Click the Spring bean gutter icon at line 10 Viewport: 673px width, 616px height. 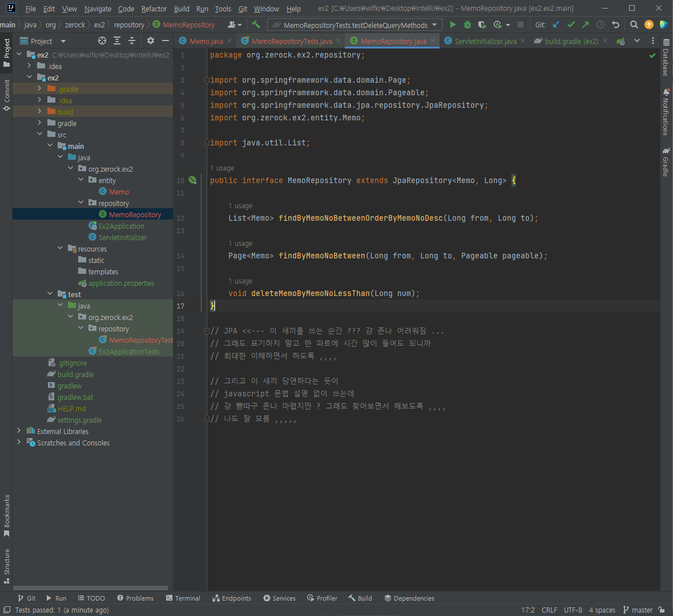coord(193,180)
